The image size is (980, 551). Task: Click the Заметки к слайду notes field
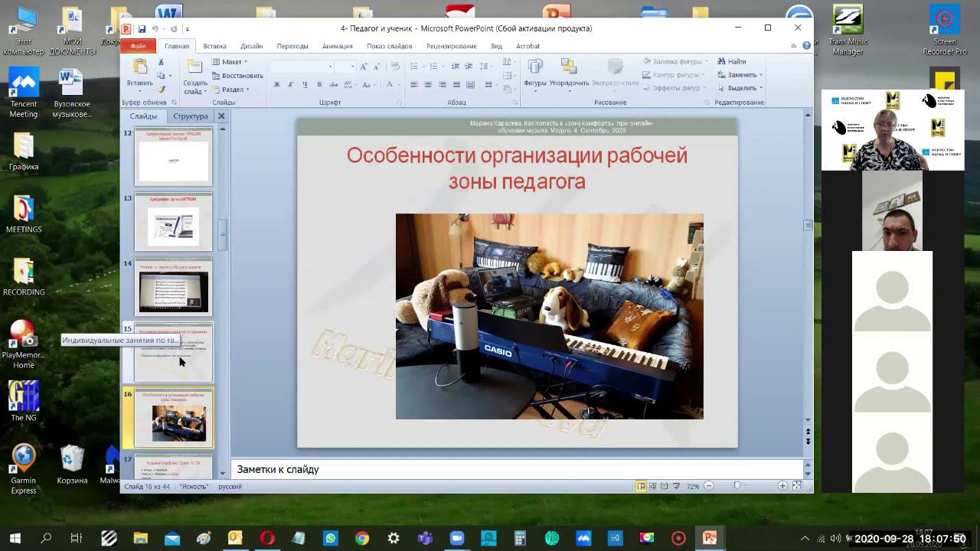point(517,470)
